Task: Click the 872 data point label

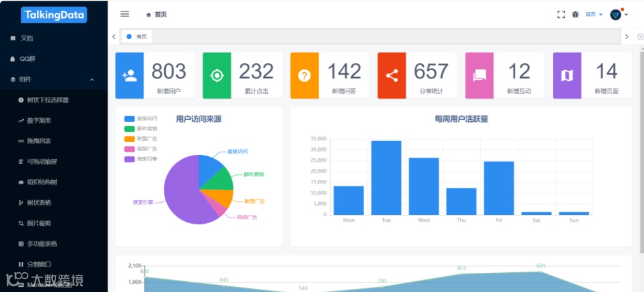Action: tap(462, 268)
